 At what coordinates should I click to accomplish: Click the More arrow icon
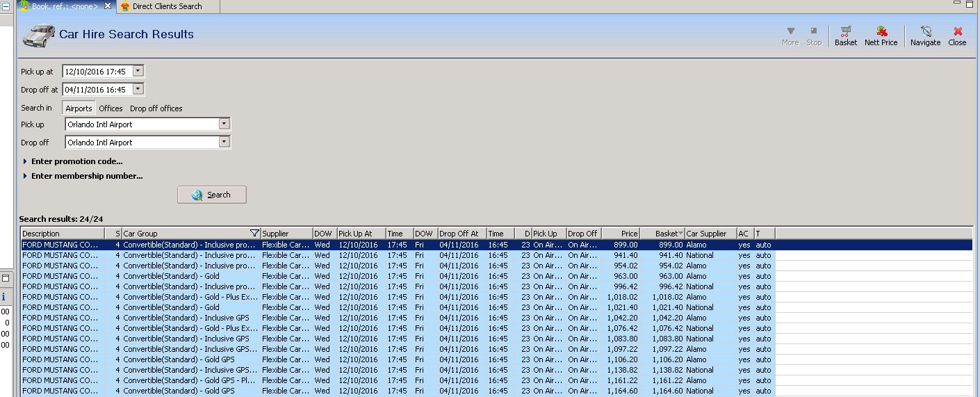tap(790, 35)
